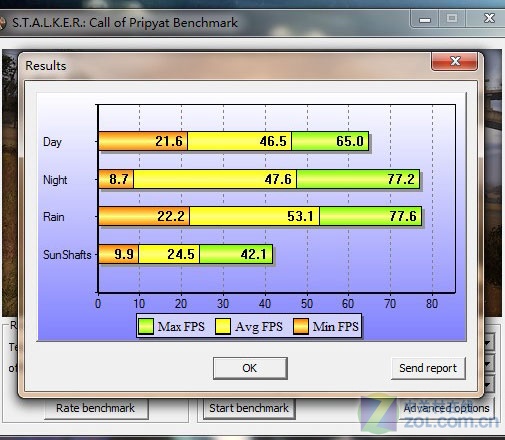
Task: Click the Rate benchmark button
Action: pos(96,408)
